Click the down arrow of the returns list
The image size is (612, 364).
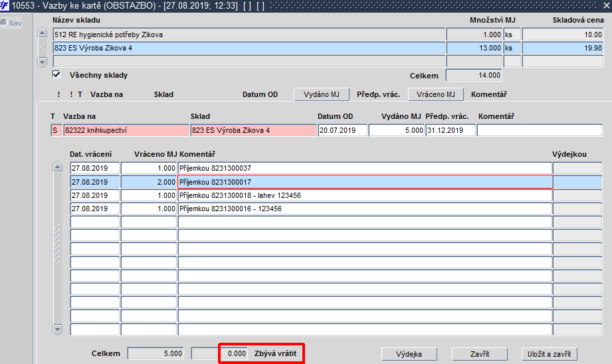click(57, 329)
